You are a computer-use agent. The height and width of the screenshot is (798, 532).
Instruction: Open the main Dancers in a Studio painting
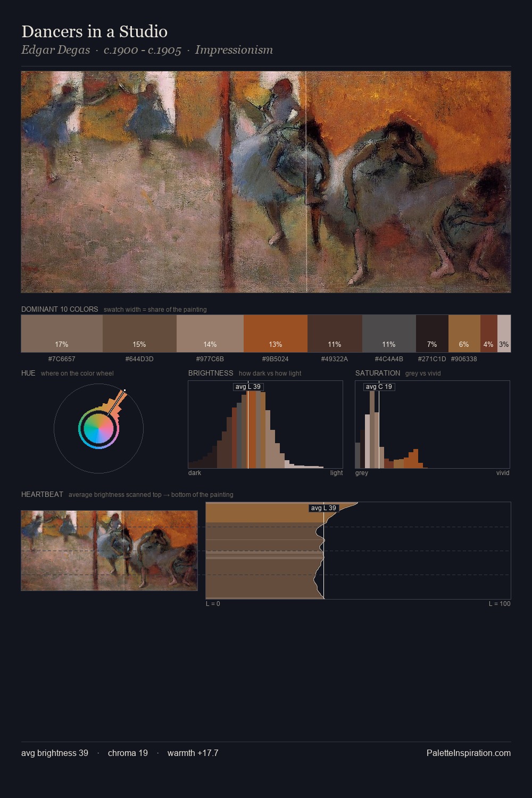point(266,182)
